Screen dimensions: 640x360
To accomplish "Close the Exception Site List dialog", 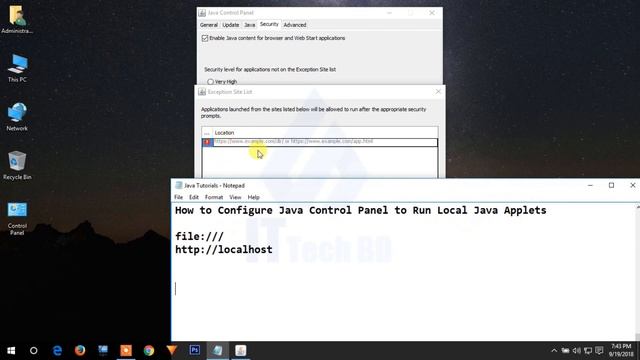I will coord(438,91).
